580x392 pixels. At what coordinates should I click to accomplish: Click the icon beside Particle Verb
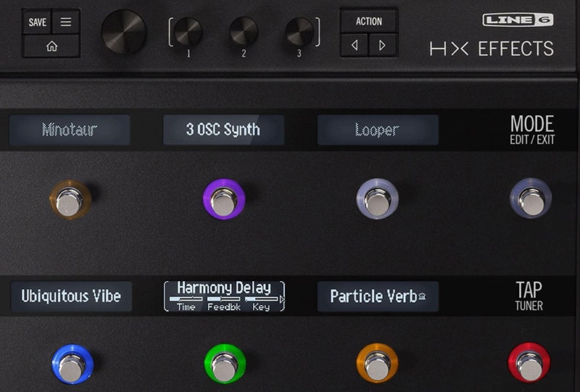(x=423, y=296)
